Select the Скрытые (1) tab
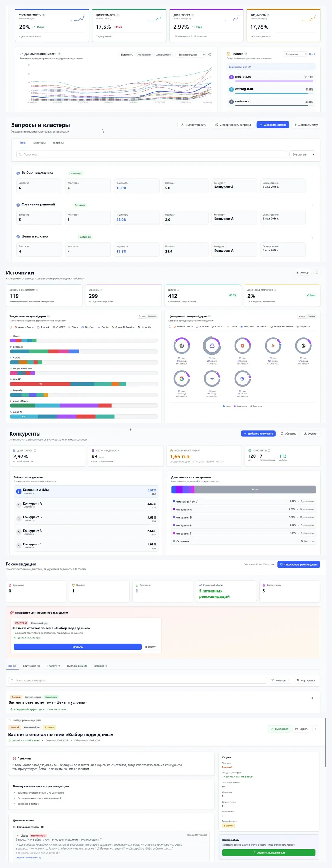The width and height of the screenshot is (332, 868). (x=100, y=666)
